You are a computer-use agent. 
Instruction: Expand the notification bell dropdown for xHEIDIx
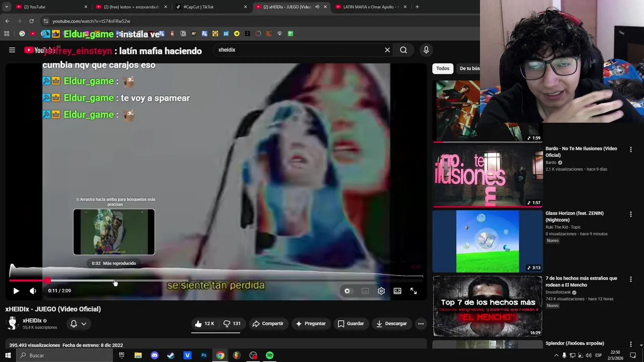(78, 324)
